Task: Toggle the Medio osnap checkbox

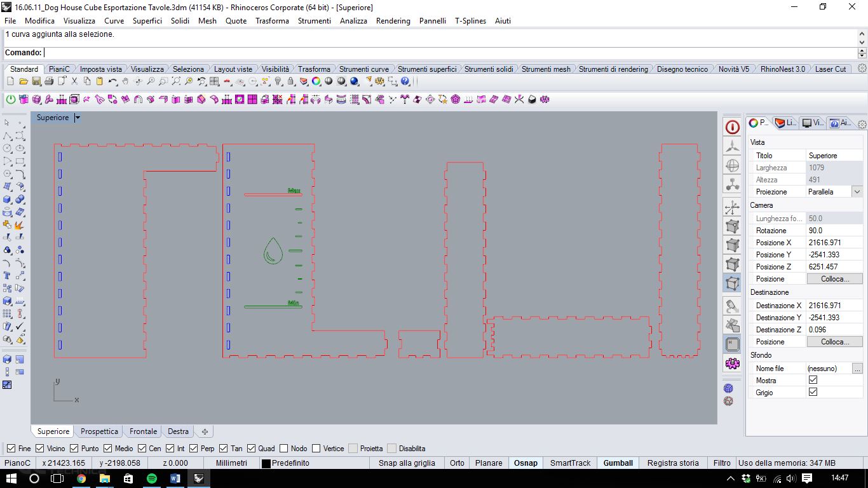Action: (108, 449)
